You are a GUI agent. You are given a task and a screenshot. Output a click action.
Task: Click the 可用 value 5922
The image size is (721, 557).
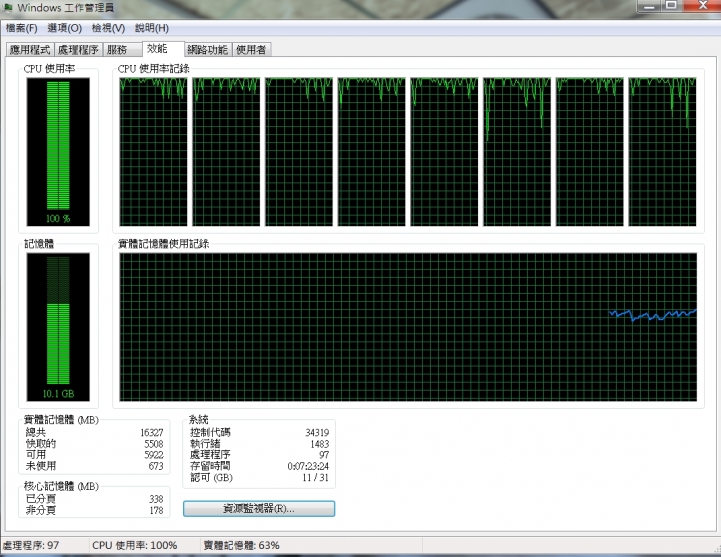tap(154, 455)
